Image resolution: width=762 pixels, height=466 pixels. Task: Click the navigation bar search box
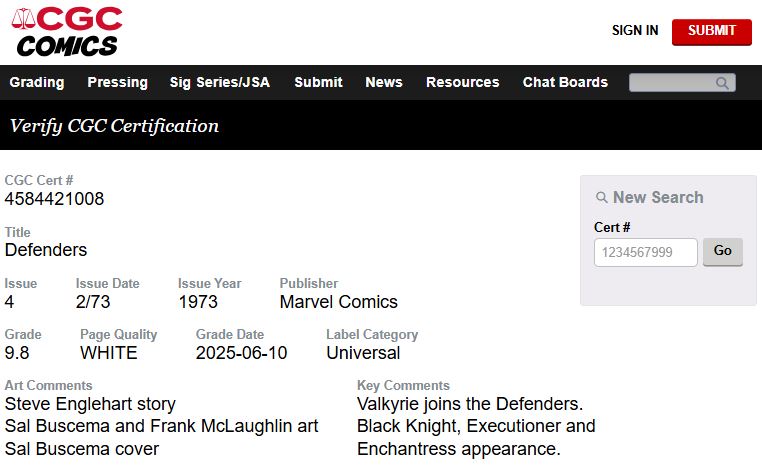click(x=672, y=83)
